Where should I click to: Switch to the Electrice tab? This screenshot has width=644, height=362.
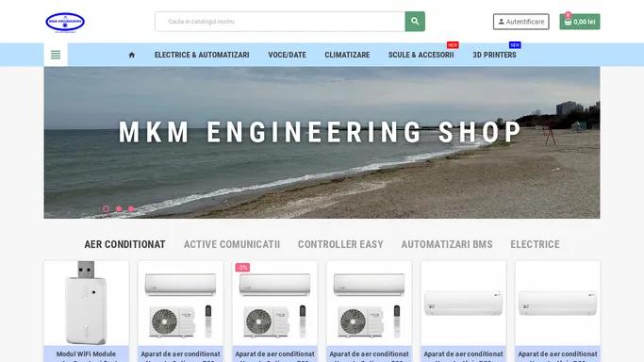pyautogui.click(x=535, y=244)
